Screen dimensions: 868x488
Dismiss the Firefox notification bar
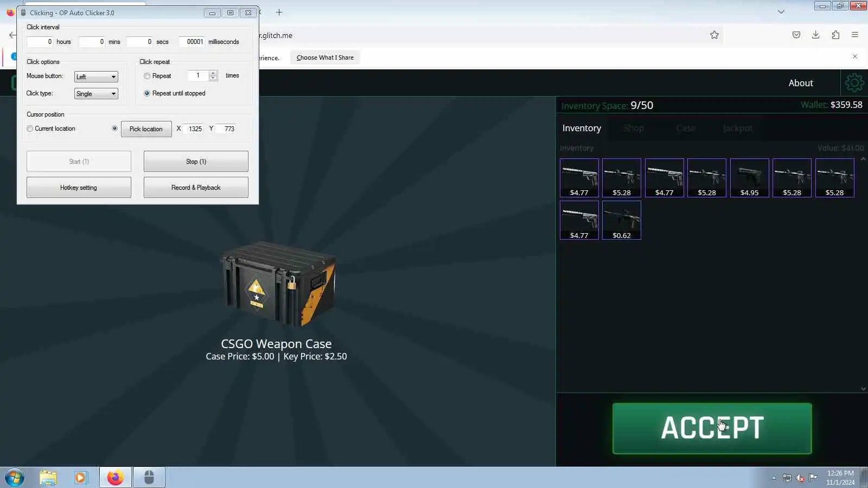coord(855,56)
